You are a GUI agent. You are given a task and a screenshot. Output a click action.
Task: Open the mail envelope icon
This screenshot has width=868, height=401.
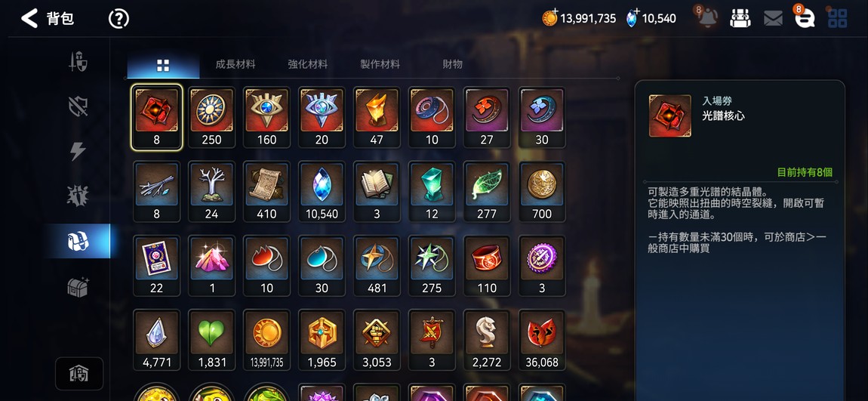coord(773,19)
